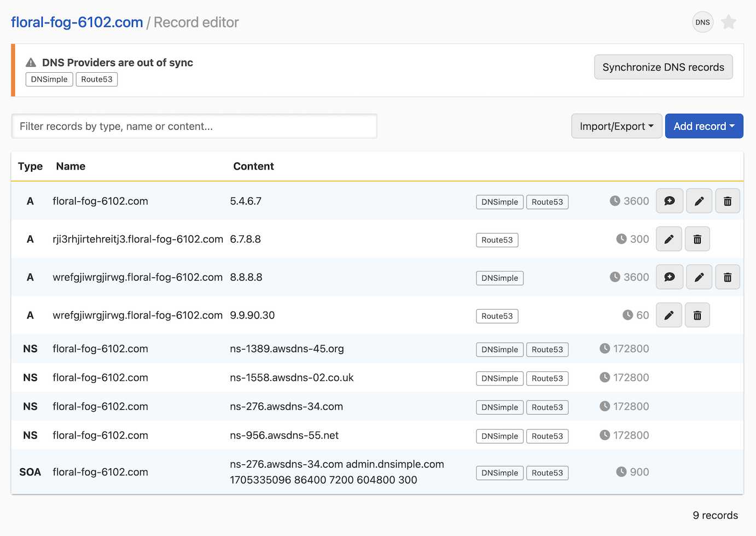Star this domain as favorite
The width and height of the screenshot is (756, 536).
[x=729, y=22]
